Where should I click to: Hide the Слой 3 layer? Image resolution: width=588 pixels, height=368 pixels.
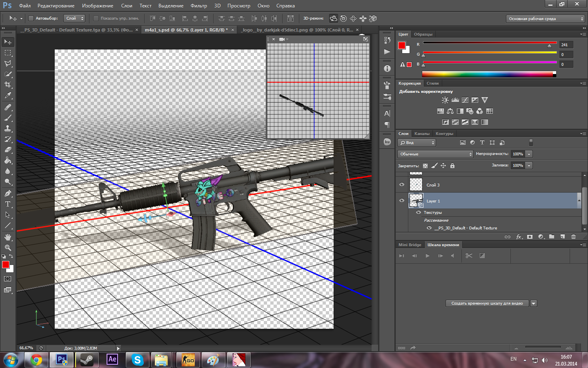click(x=402, y=185)
